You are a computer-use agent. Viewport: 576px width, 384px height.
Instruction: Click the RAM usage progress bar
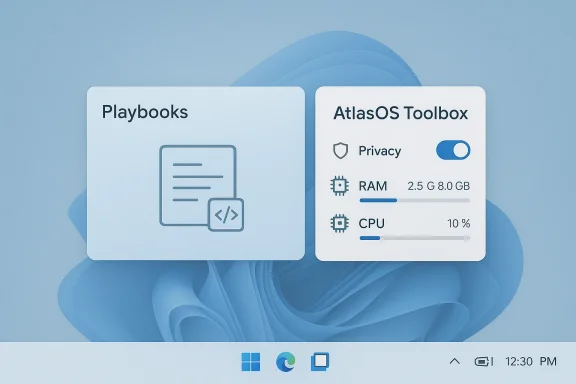[415, 200]
